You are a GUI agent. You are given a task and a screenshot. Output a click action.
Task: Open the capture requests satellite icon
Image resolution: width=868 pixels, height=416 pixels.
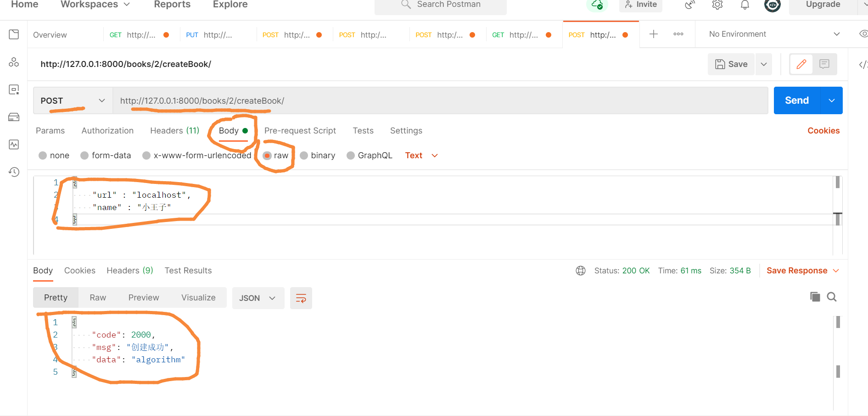click(x=690, y=5)
